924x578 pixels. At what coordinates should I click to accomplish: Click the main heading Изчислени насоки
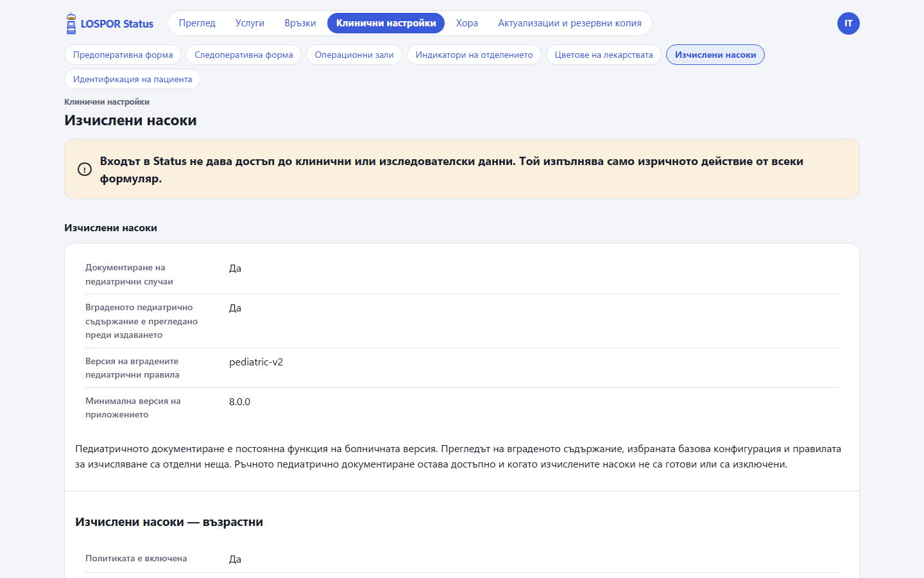point(130,120)
